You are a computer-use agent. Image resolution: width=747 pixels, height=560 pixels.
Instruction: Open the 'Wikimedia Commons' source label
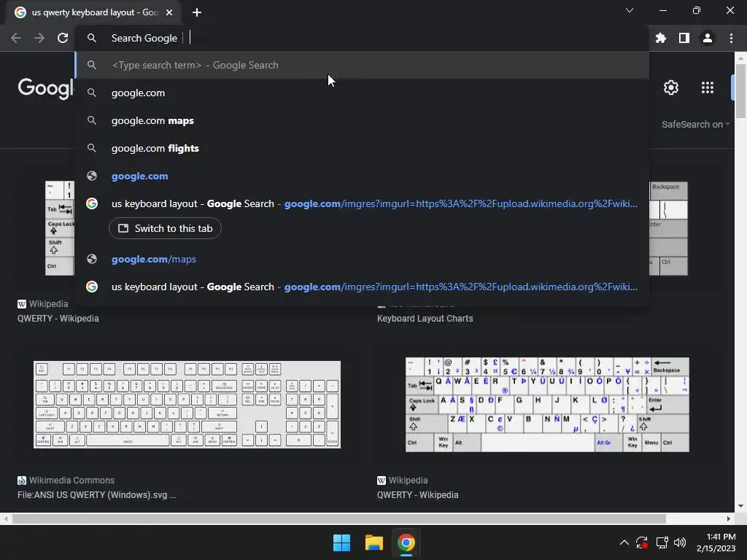pos(71,481)
